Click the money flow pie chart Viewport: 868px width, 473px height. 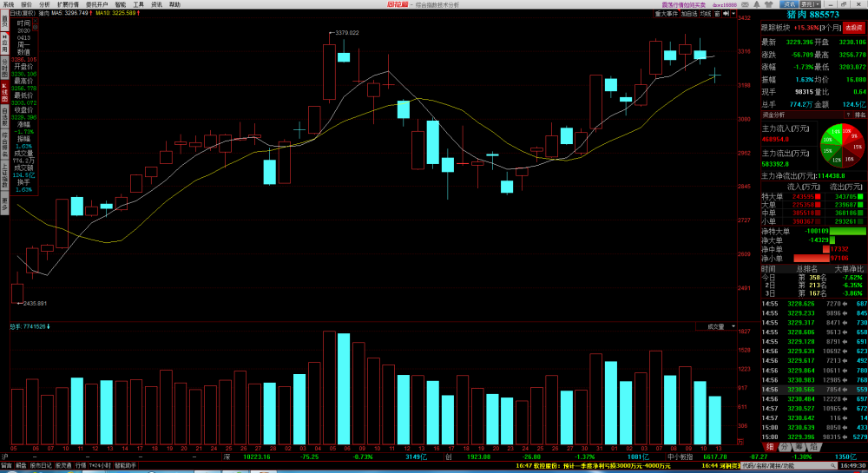[842, 146]
